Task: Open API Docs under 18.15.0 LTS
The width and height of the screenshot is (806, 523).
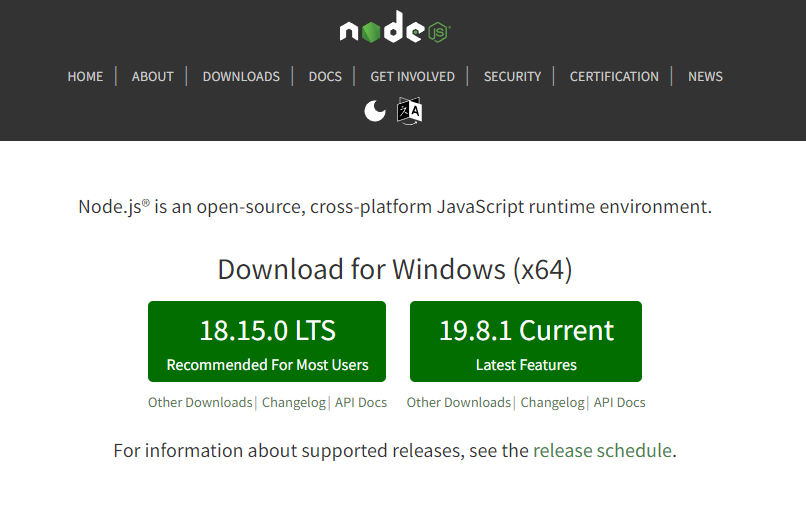Action: (361, 402)
